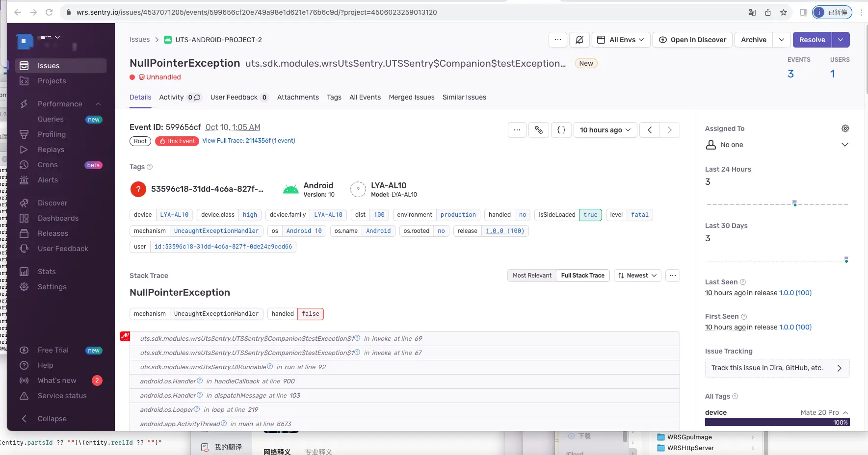Copy event link icon button
The height and width of the screenshot is (455, 868).
tap(538, 130)
